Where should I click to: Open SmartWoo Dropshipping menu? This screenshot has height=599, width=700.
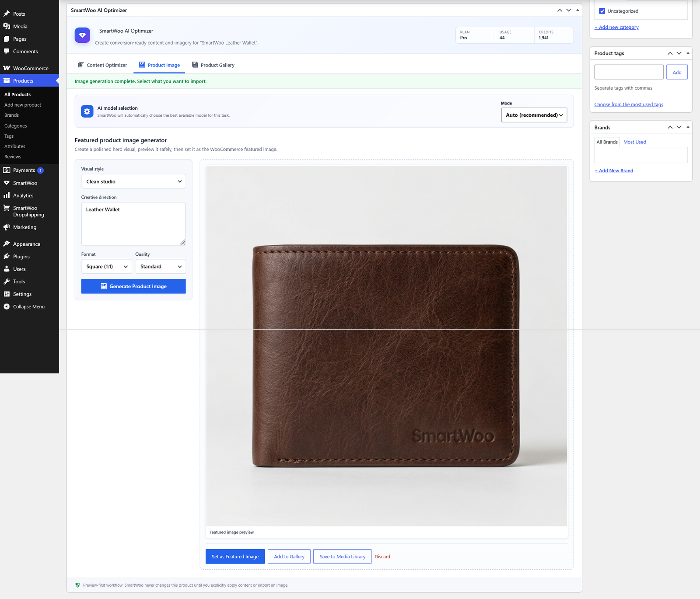tap(29, 212)
